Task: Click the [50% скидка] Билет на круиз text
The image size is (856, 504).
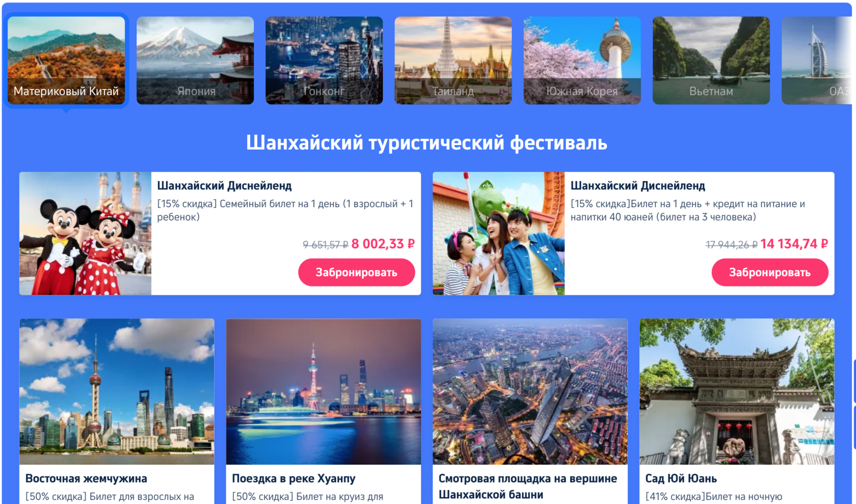Action: [x=307, y=496]
